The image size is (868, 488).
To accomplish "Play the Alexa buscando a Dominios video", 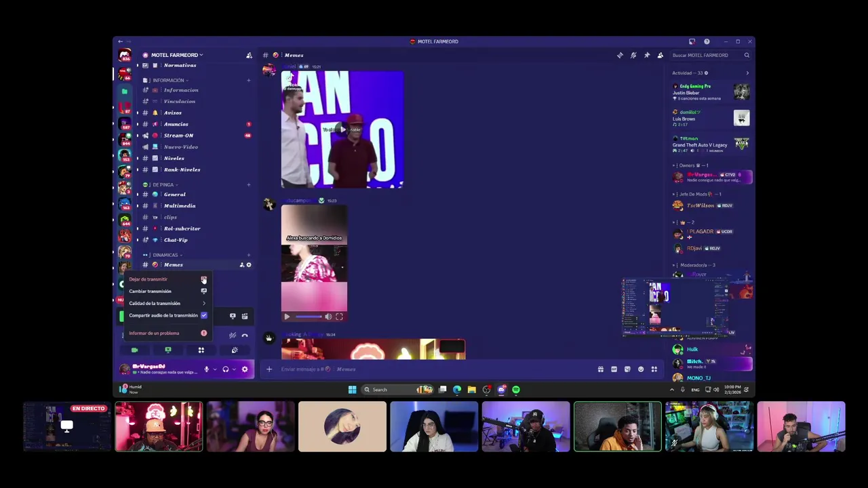I will point(286,317).
